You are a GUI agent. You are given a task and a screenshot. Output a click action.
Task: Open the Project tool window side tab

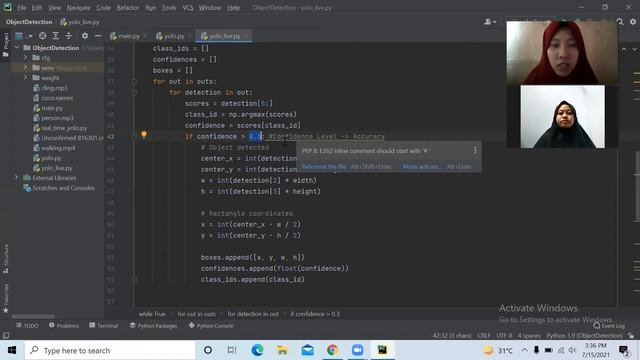coord(6,45)
